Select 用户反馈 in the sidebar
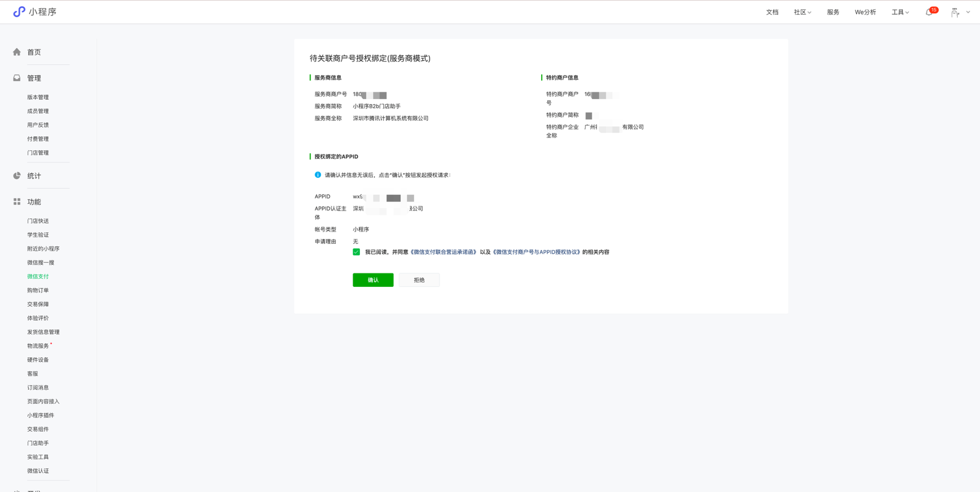This screenshot has width=980, height=492. 38,125
